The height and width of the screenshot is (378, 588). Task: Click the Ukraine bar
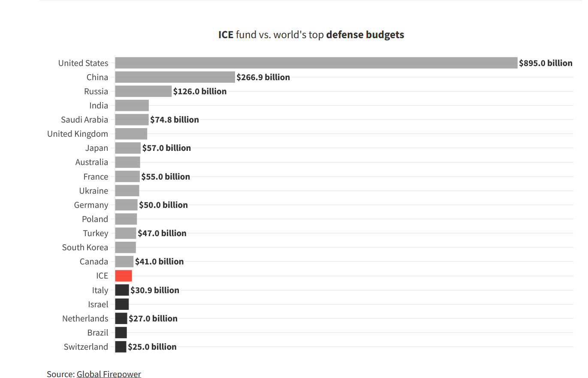(x=127, y=191)
